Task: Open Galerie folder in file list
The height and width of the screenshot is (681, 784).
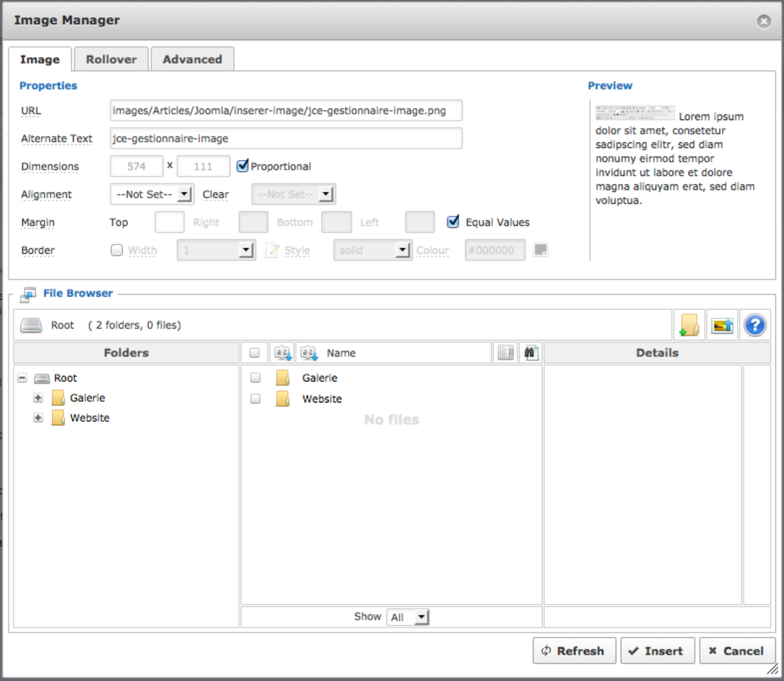Action: coord(320,378)
